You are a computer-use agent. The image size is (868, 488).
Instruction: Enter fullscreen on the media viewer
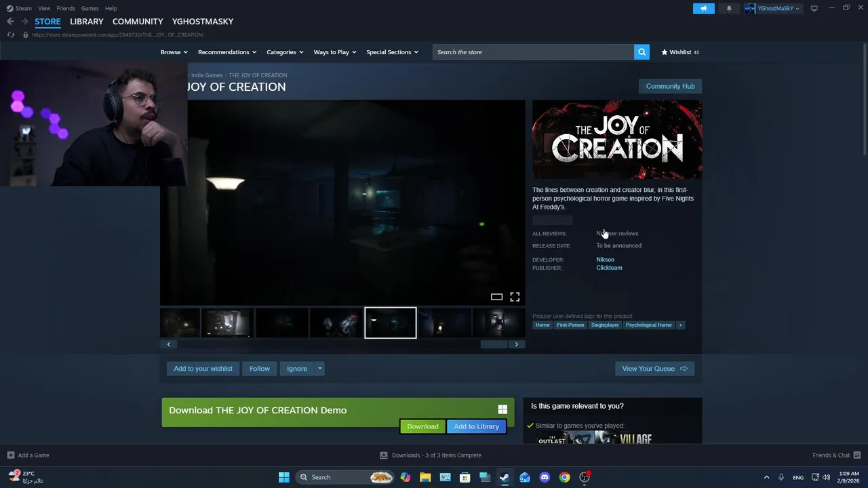(515, 297)
